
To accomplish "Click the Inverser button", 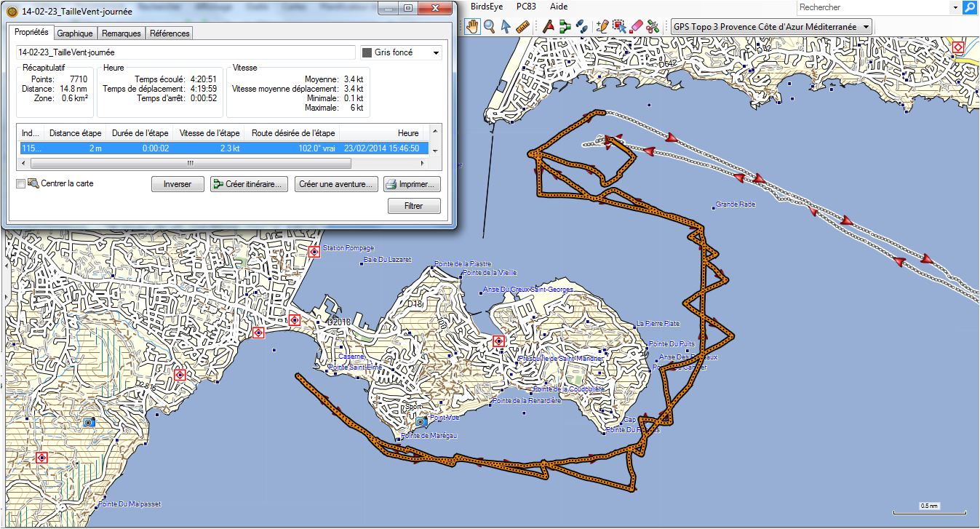I will pos(178,184).
